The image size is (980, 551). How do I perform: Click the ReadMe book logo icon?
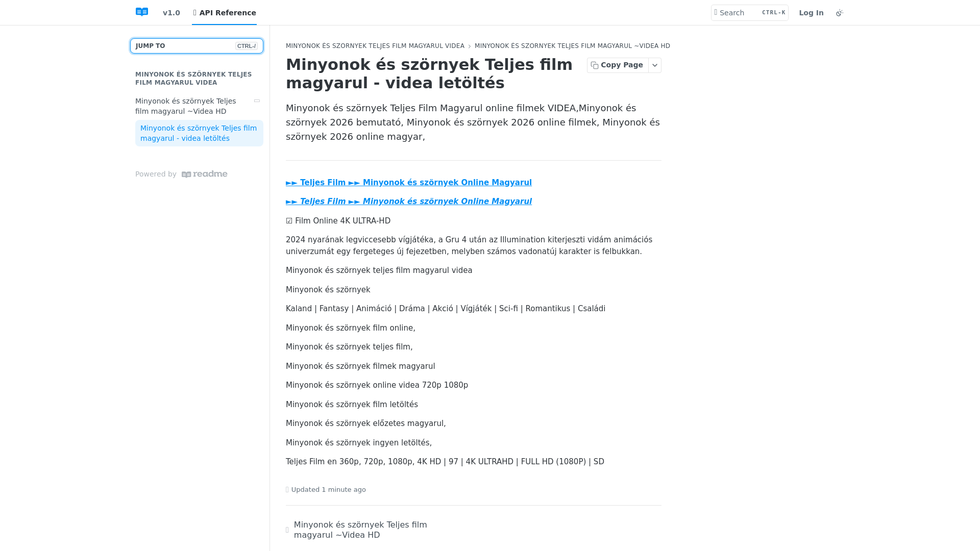142,12
